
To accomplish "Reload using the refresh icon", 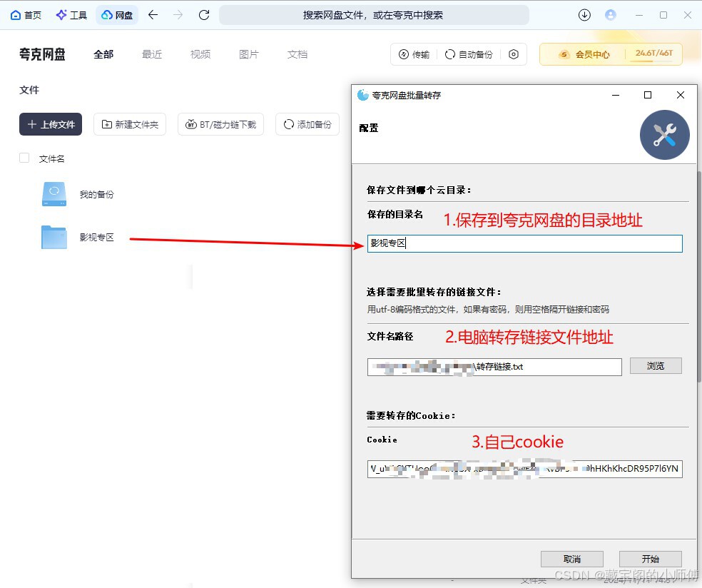I will [204, 15].
